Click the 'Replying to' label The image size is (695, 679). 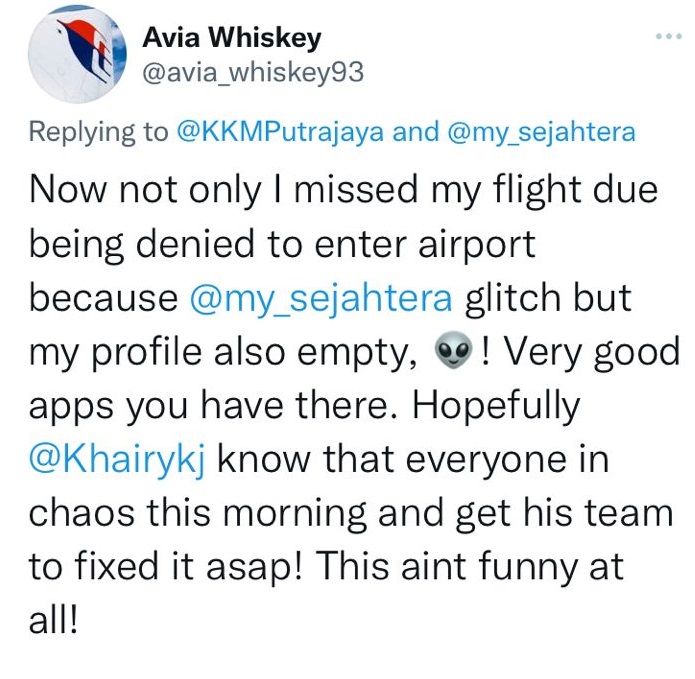pyautogui.click(x=98, y=133)
